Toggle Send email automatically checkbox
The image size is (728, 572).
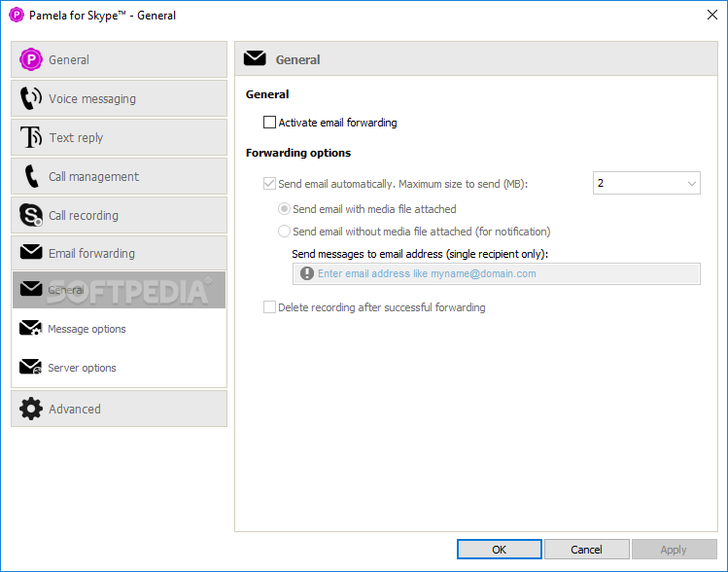coord(269,184)
